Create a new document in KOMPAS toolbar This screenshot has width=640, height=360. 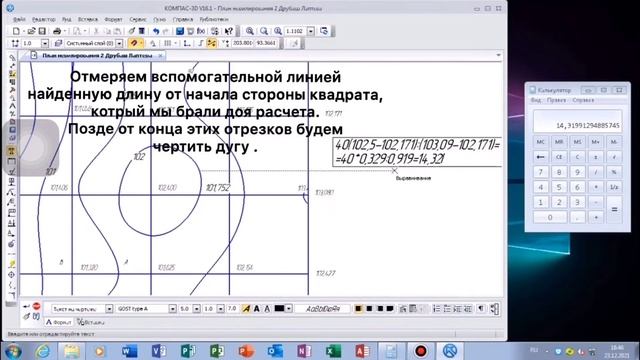(x=16, y=31)
